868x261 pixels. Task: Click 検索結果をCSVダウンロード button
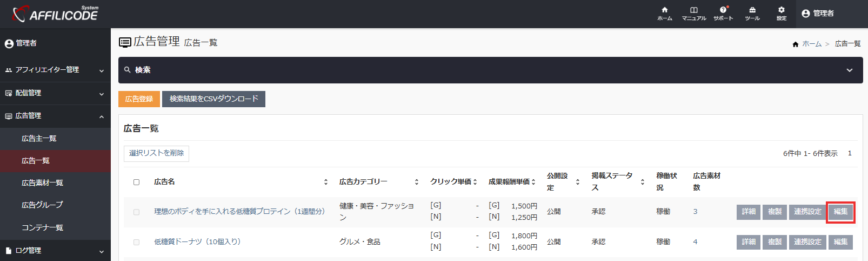pyautogui.click(x=213, y=99)
